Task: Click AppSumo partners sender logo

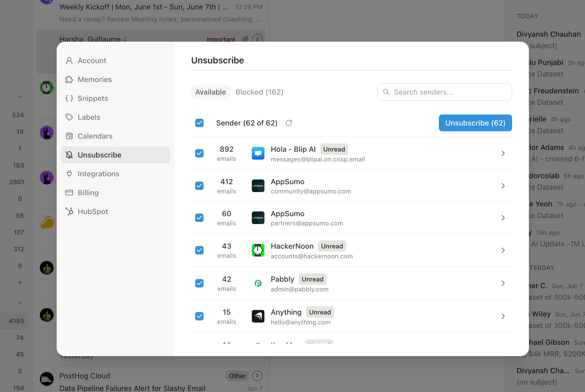Action: (258, 218)
